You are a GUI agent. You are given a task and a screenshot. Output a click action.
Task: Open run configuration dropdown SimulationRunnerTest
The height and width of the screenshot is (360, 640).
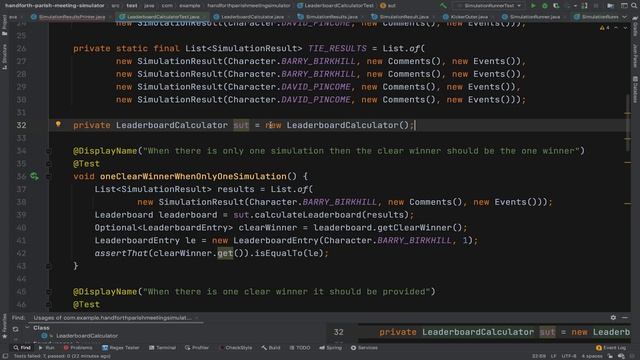pyautogui.click(x=490, y=6)
